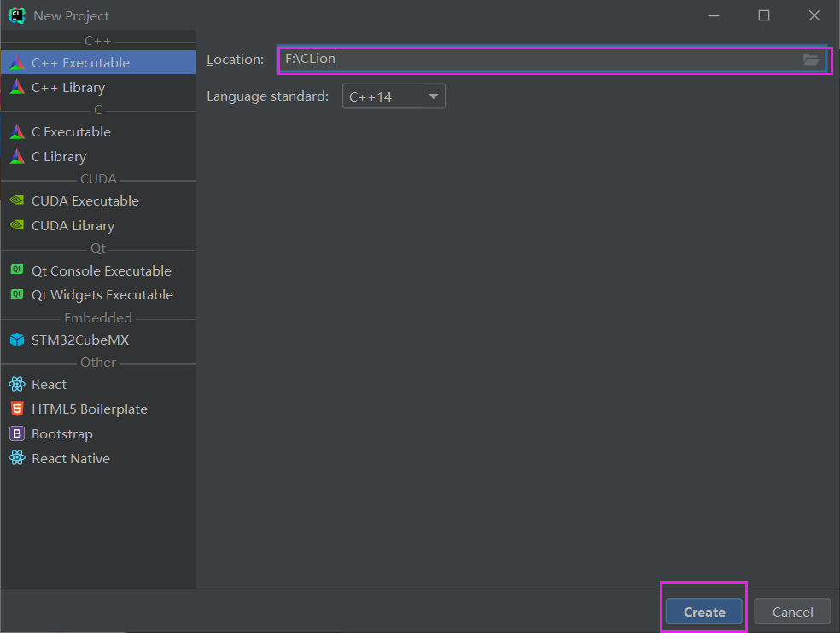
Task: Open the folder browse icon in Location field
Action: [811, 60]
